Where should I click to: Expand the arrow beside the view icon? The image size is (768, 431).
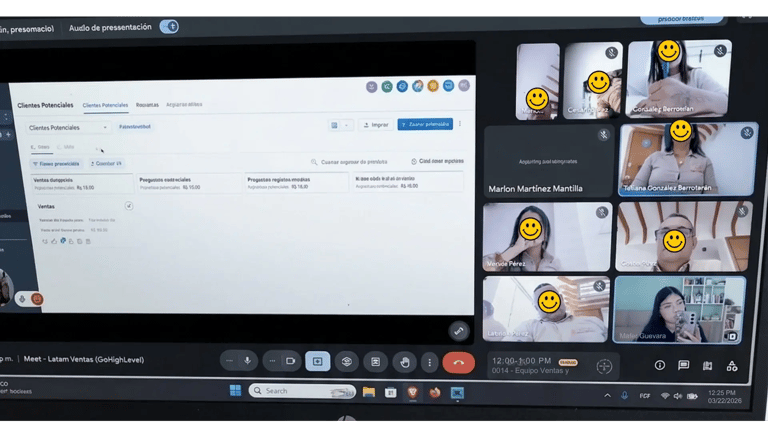click(x=346, y=125)
